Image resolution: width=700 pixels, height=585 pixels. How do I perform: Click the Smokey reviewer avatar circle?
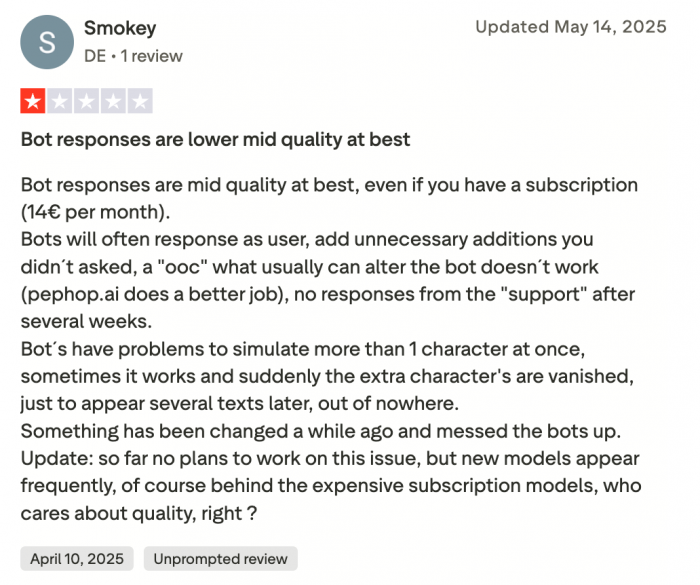[x=47, y=42]
